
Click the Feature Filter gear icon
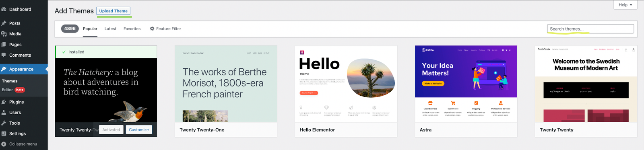152,29
